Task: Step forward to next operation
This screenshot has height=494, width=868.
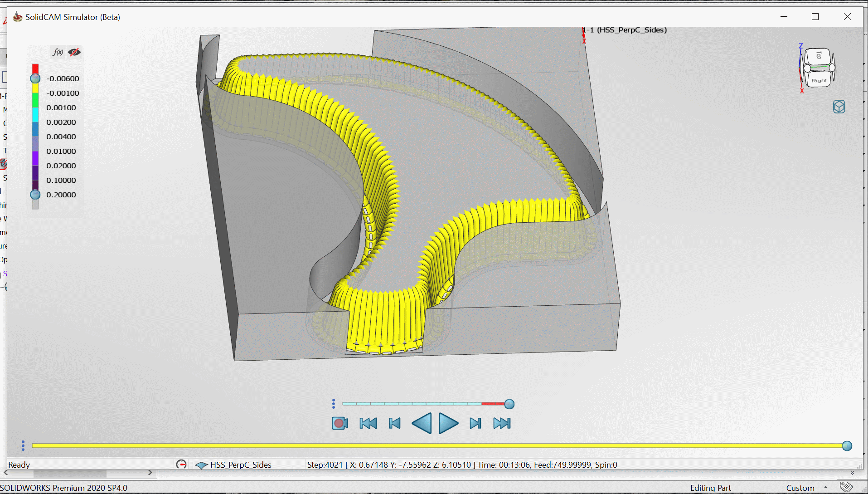Action: [x=475, y=423]
